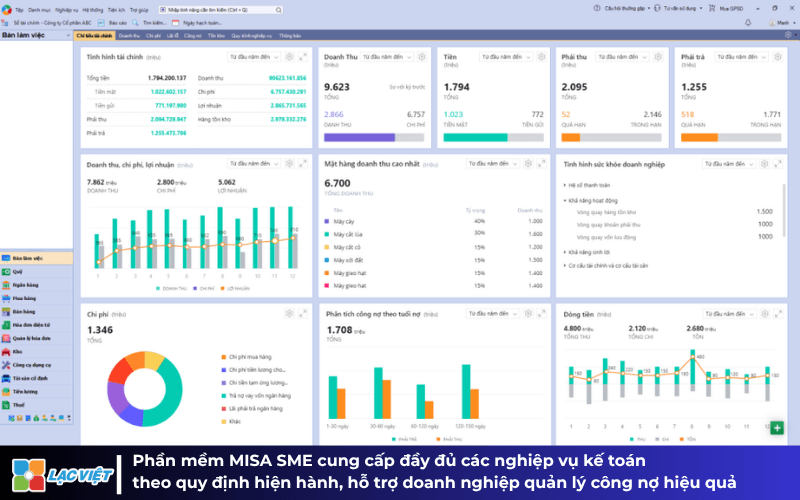Click the Báo cáo toolbar button
The width and height of the screenshot is (800, 500).
pos(112,23)
